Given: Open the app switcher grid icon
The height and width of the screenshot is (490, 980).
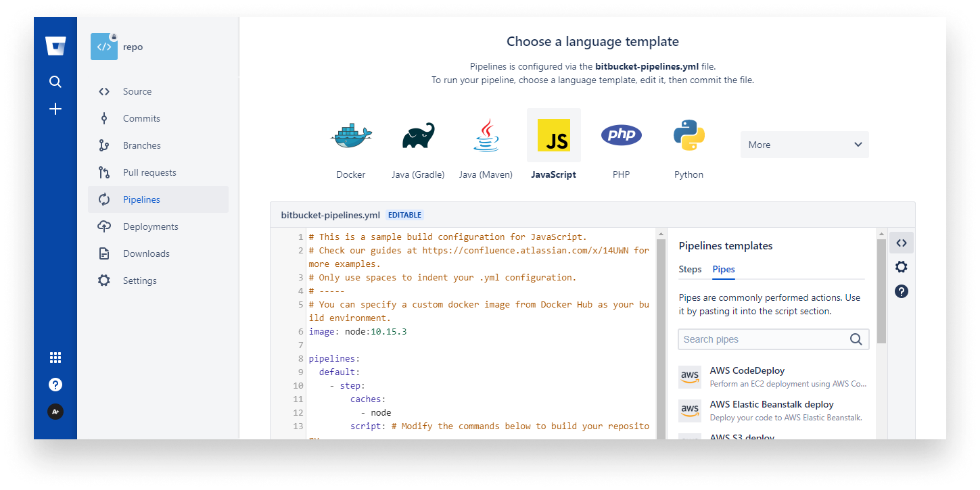Looking at the screenshot, I should pyautogui.click(x=55, y=358).
